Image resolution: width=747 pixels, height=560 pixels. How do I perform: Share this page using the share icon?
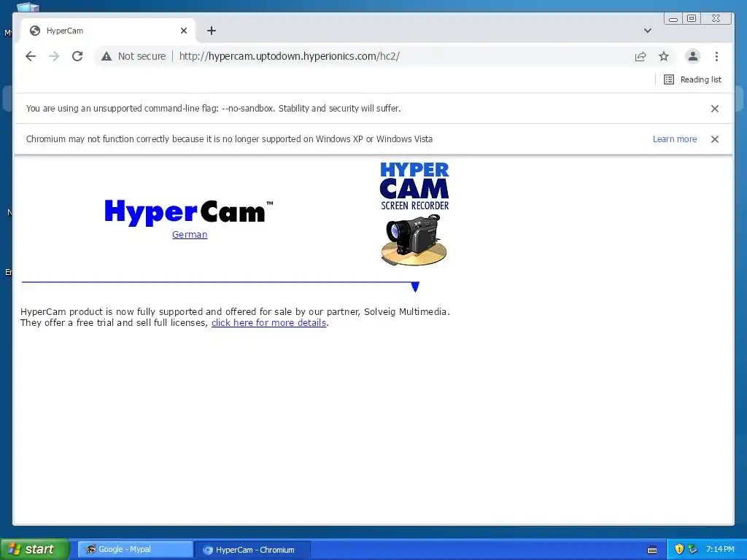point(640,56)
